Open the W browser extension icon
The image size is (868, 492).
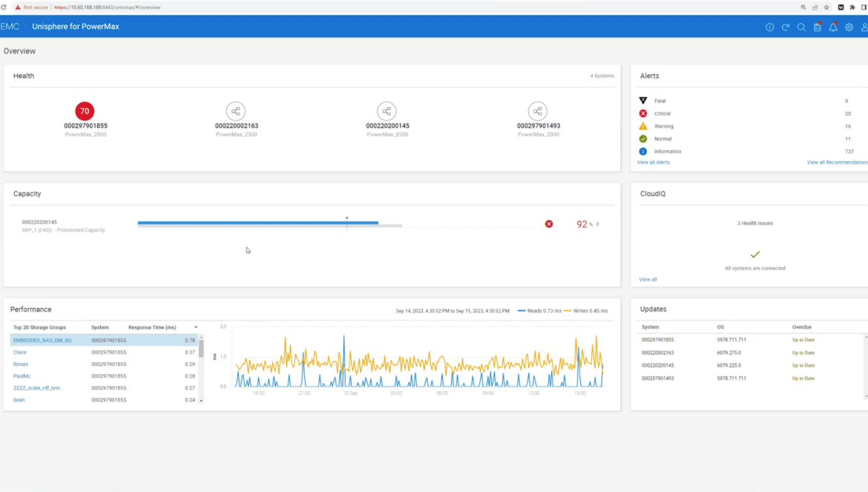(841, 7)
